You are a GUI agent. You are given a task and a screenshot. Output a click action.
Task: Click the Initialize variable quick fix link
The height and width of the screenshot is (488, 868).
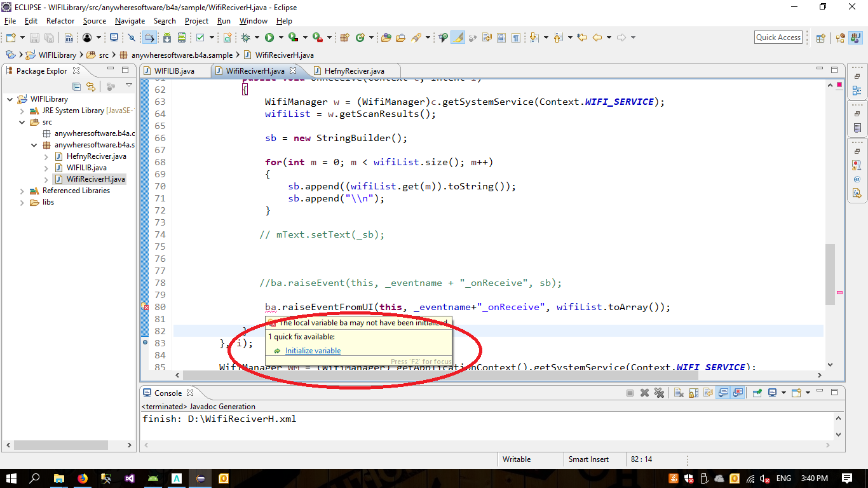pos(313,351)
